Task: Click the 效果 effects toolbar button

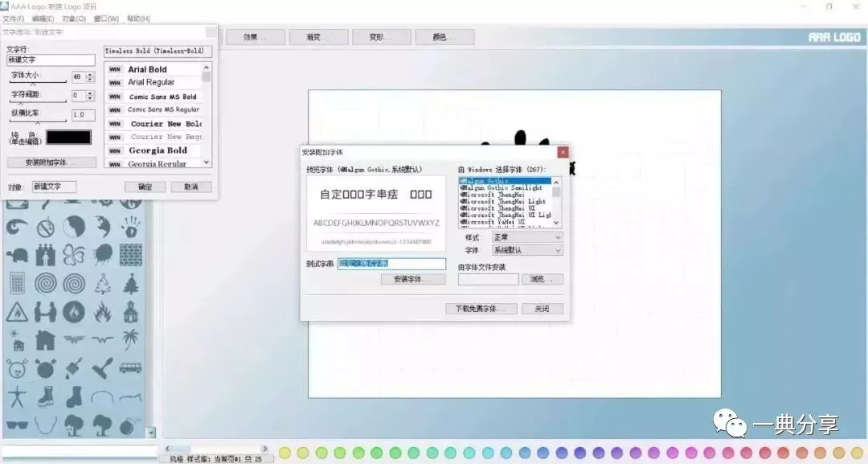Action: click(x=256, y=37)
